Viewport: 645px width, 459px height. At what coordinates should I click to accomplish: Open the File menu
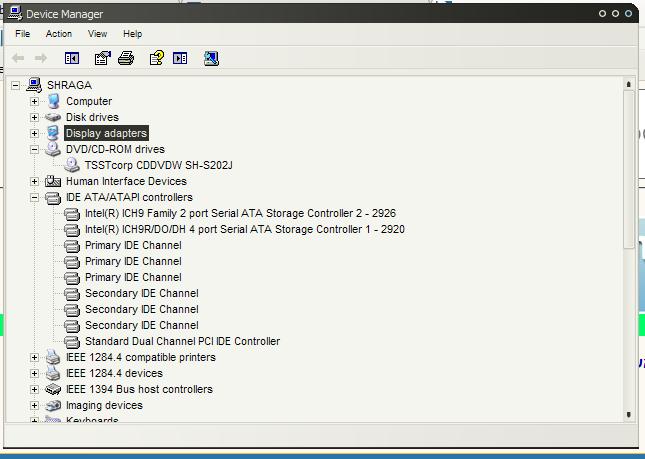[23, 34]
